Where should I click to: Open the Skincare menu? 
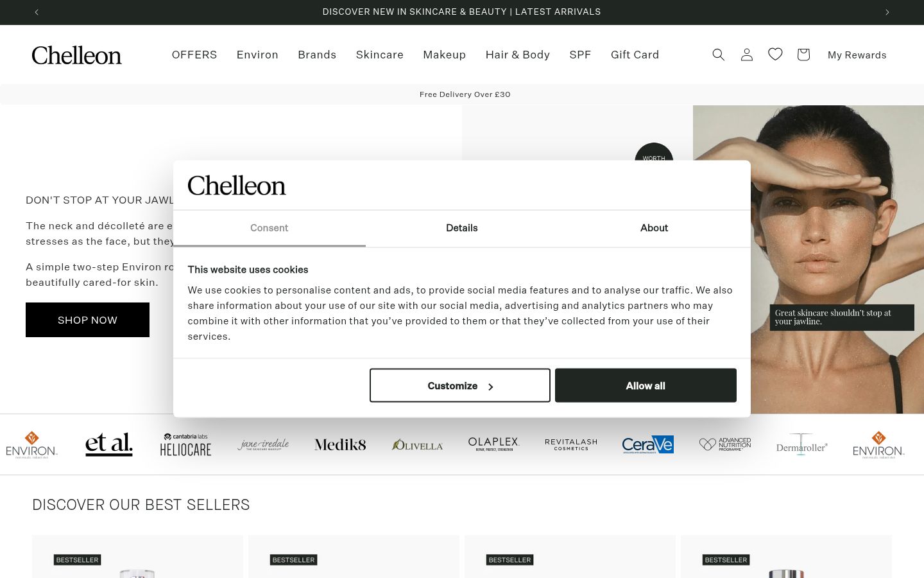(x=380, y=55)
